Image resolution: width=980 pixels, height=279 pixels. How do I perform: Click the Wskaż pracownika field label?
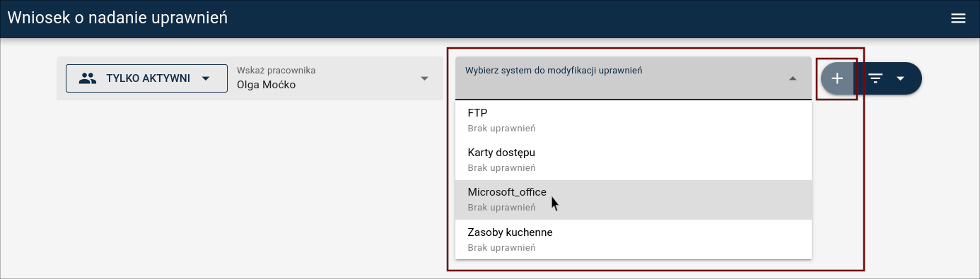coord(276,70)
